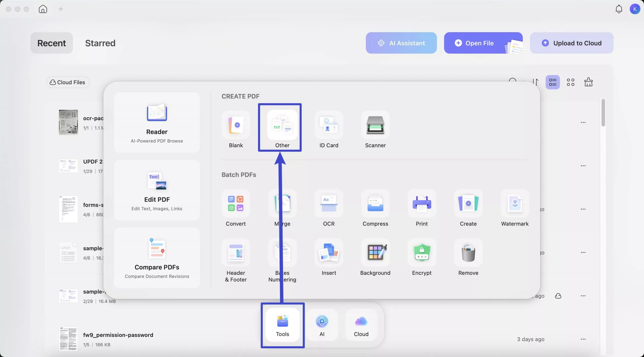644x357 pixels.
Task: Expand more options for ocr-pac file
Action: point(583,122)
